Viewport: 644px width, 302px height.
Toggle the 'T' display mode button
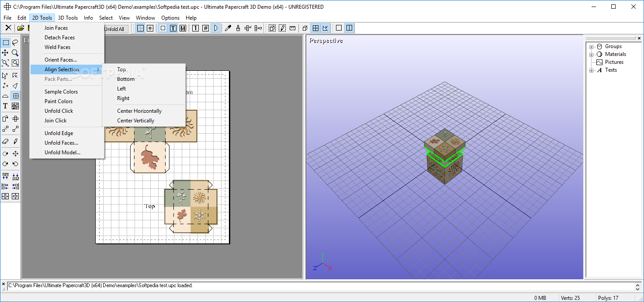(x=173, y=28)
